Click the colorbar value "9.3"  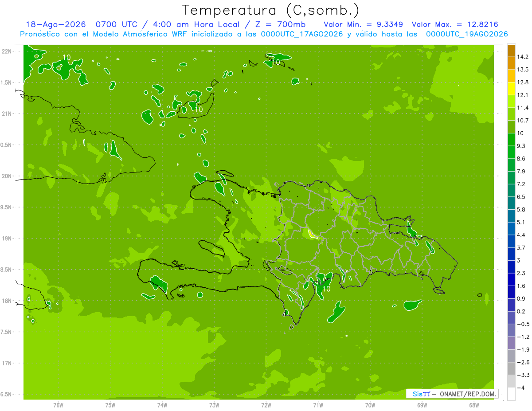tap(521, 146)
